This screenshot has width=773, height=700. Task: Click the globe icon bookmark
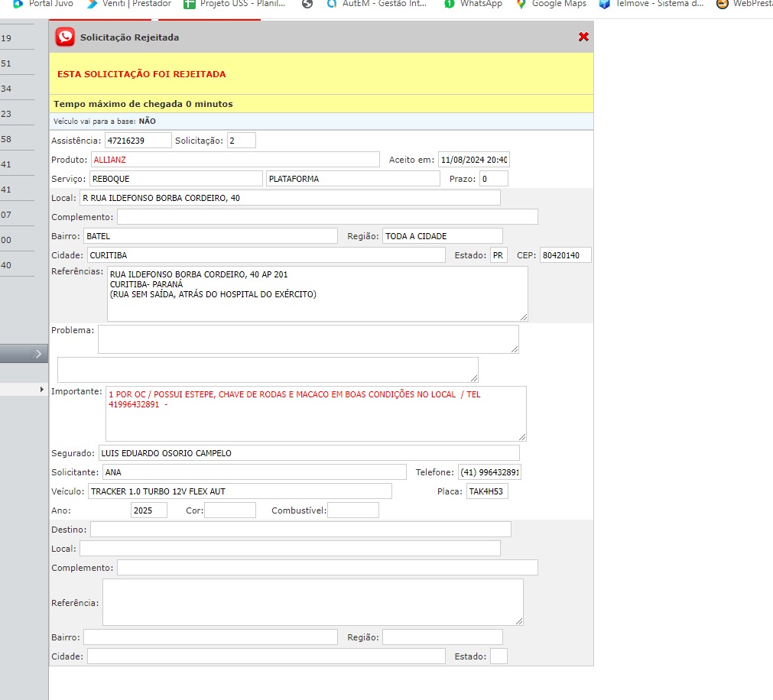point(307,4)
